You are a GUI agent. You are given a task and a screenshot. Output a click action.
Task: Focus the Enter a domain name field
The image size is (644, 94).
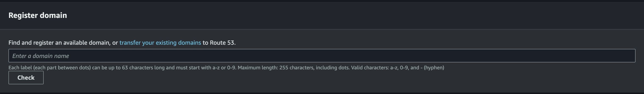click(x=322, y=56)
